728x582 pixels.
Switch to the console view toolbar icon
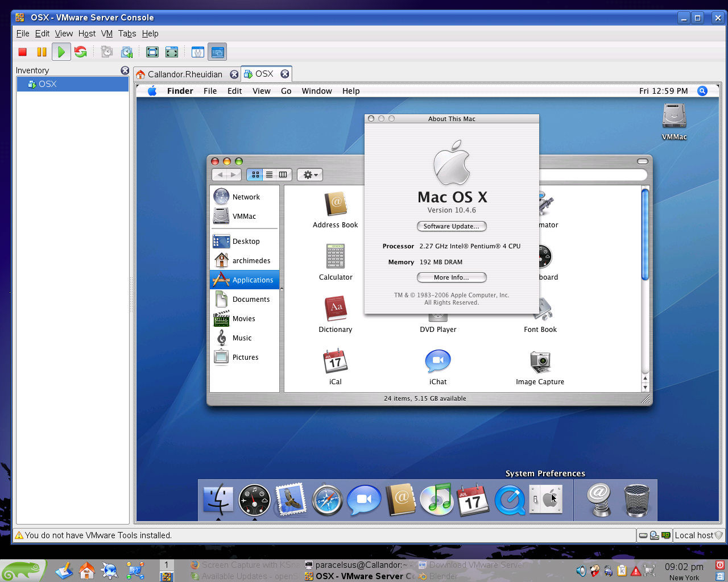click(x=217, y=52)
